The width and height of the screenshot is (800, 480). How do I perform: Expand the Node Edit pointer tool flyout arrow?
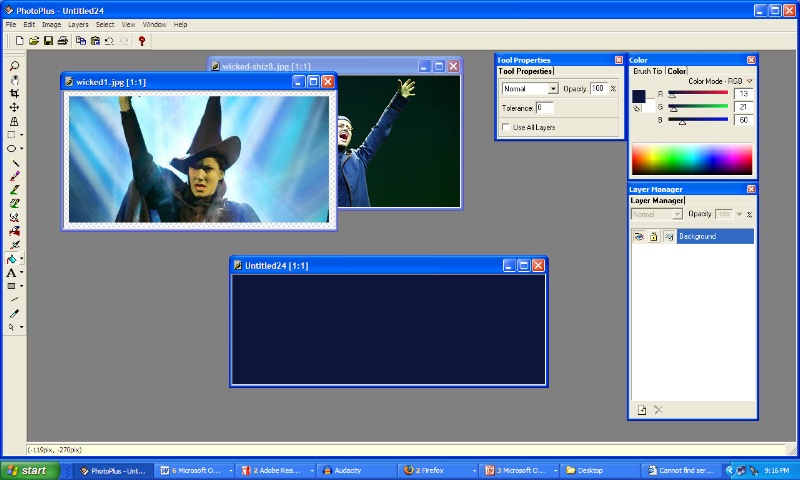coord(21,327)
